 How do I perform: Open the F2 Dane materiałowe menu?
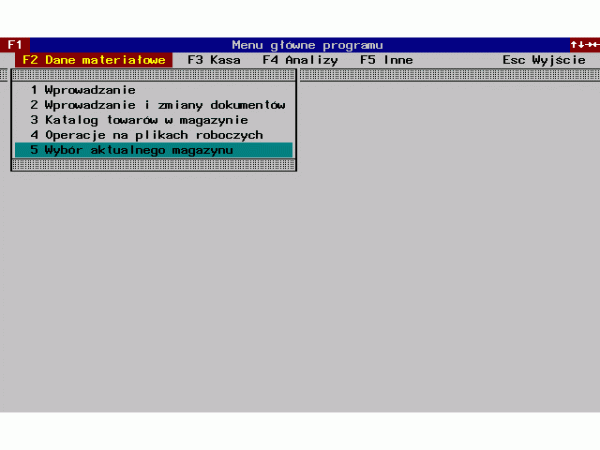(93, 60)
